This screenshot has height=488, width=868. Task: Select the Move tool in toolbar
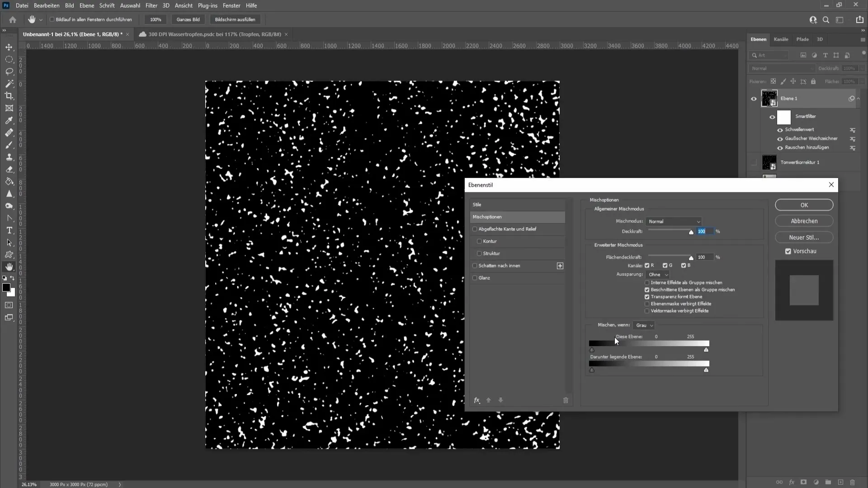pos(9,47)
